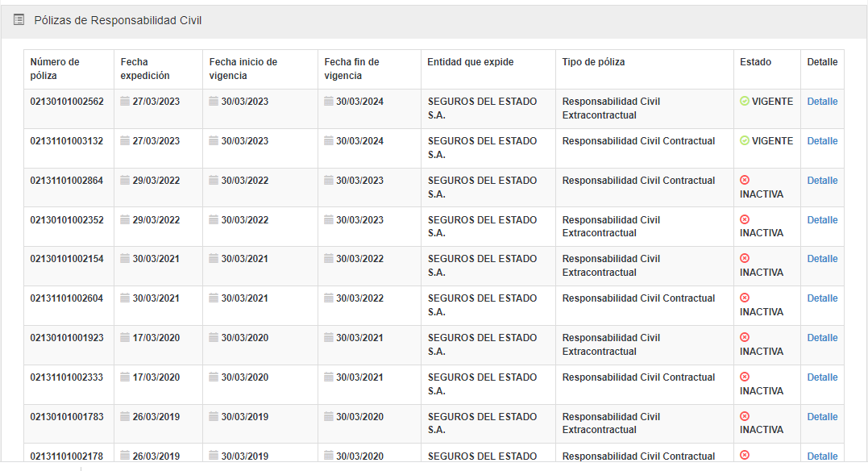868x471 pixels.
Task: Show Detalle for policy 02131101002333
Action: click(x=822, y=377)
